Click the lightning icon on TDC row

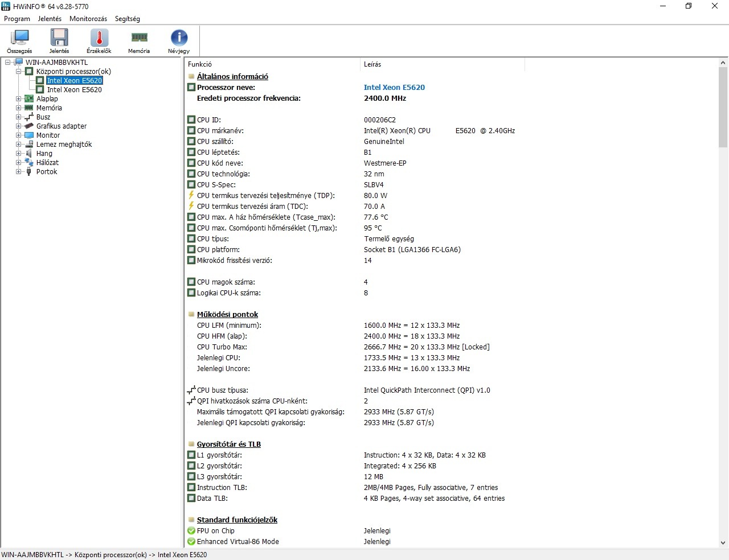click(191, 206)
